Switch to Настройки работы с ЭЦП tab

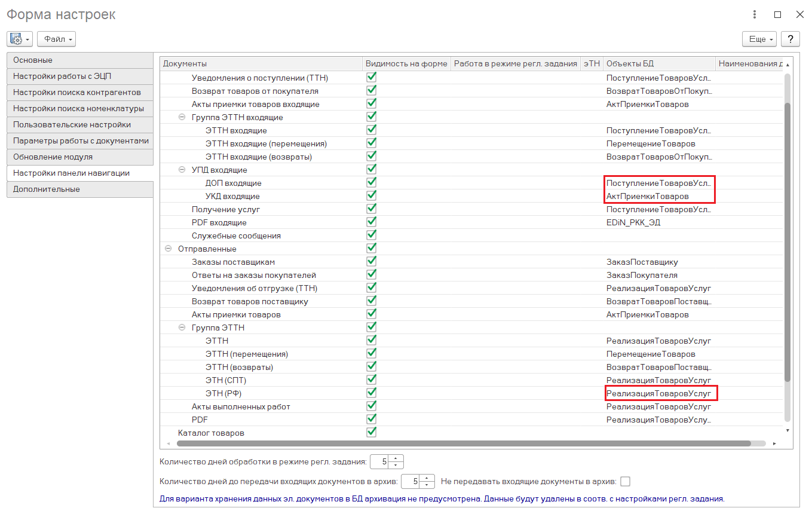[x=80, y=77]
